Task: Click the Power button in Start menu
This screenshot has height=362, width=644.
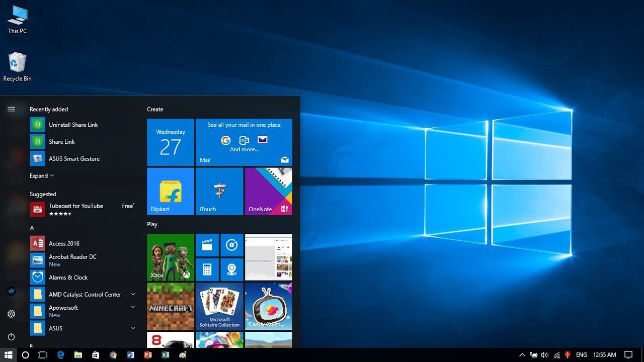Action: [x=11, y=336]
